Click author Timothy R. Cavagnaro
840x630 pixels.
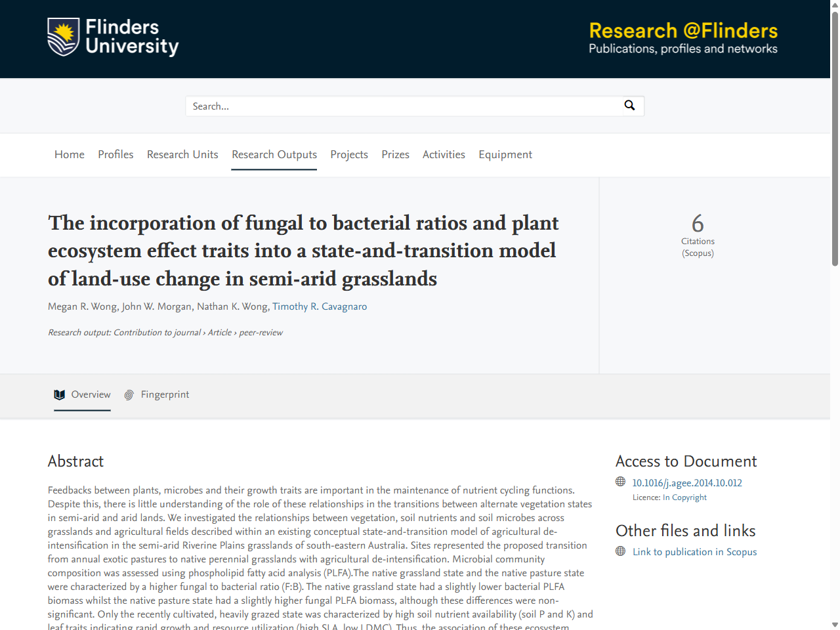(320, 306)
